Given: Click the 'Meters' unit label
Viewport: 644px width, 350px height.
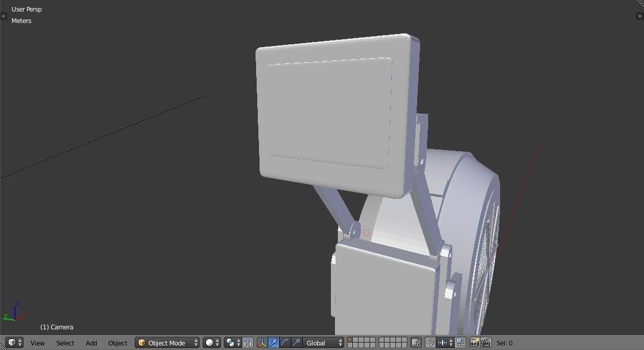Looking at the screenshot, I should [21, 21].
